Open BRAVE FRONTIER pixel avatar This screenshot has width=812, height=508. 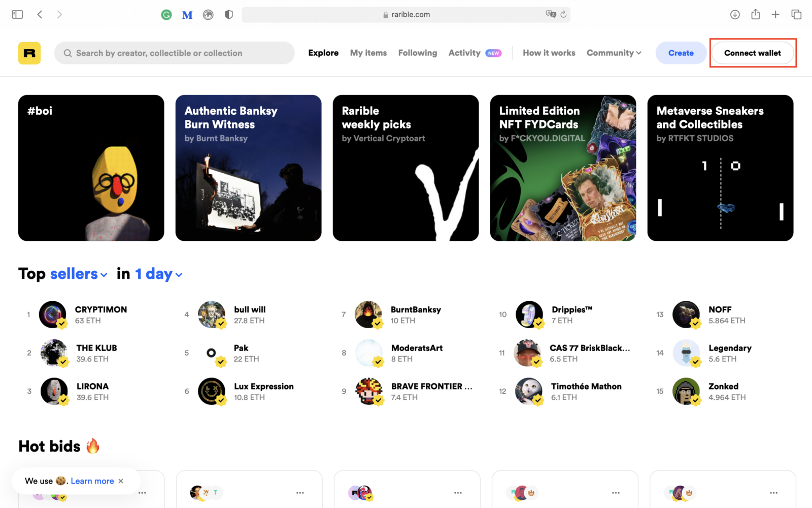369,391
